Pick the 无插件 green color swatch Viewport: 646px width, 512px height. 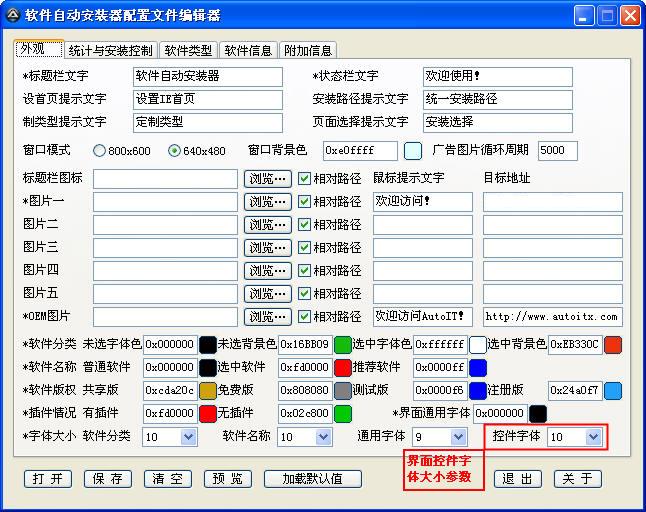(x=343, y=414)
